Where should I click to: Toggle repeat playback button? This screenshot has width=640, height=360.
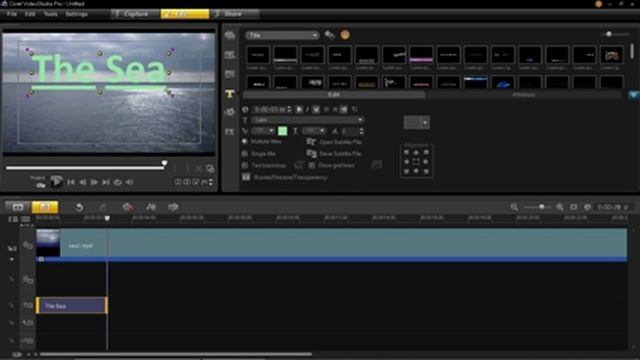(118, 182)
